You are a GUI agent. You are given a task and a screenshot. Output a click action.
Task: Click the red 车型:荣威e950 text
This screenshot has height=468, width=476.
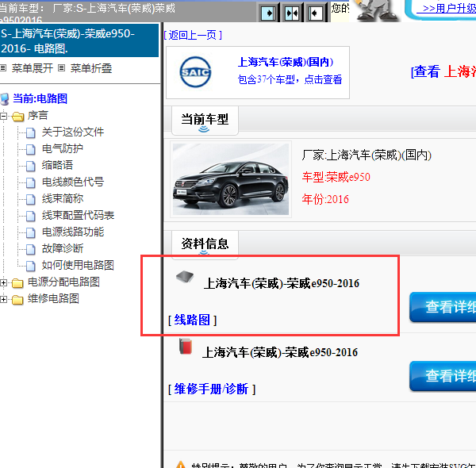(x=336, y=177)
